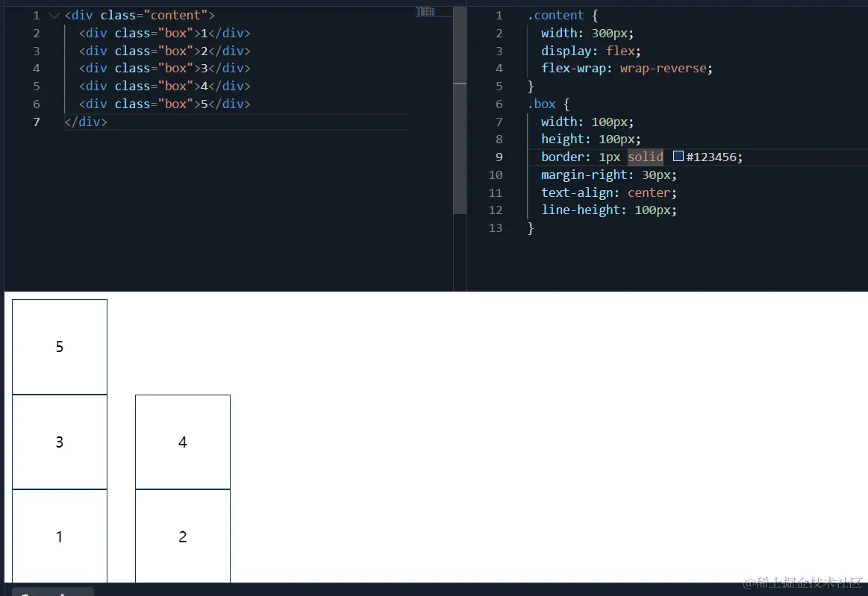Viewport: 868px width, 596px height.
Task: Place cursor on box div containing 3
Action: coord(164,68)
